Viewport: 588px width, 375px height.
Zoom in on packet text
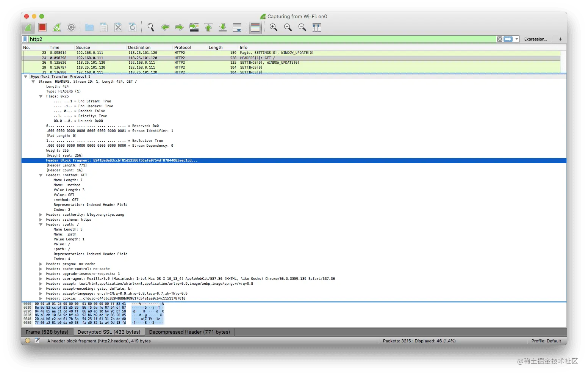coord(274,27)
